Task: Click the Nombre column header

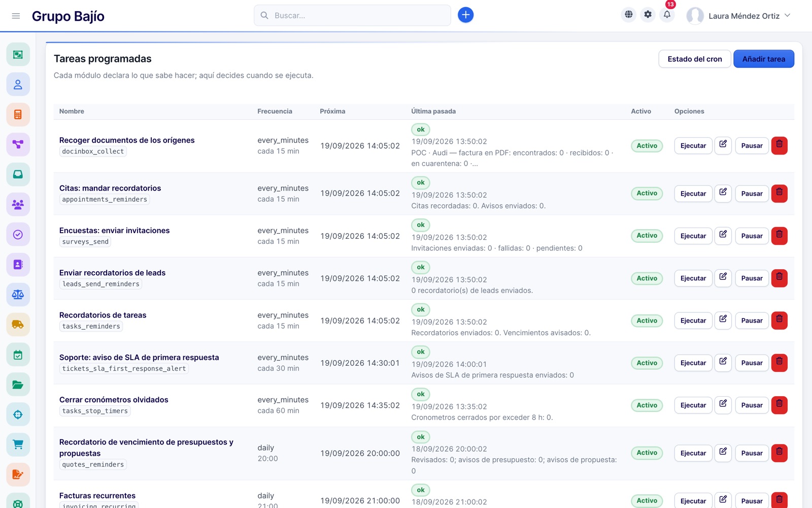Action: tap(72, 111)
